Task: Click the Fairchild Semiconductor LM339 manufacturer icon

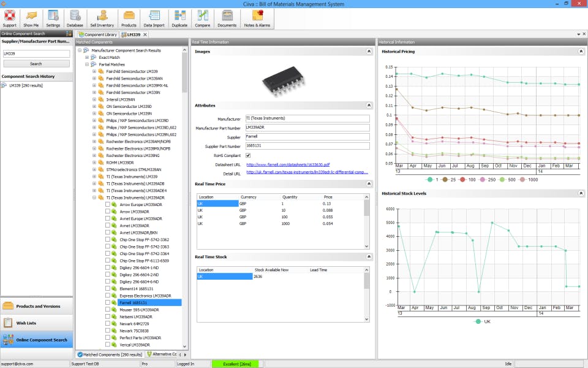Action: click(100, 71)
